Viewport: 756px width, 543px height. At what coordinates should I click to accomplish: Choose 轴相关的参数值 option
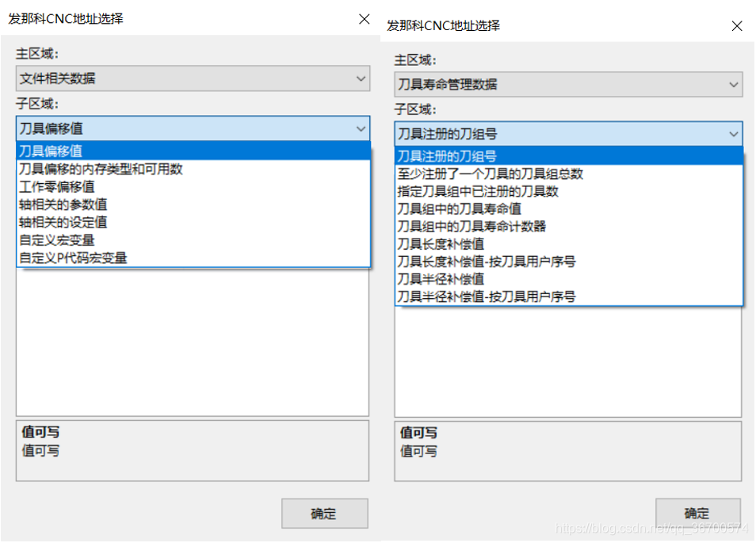[x=193, y=205]
